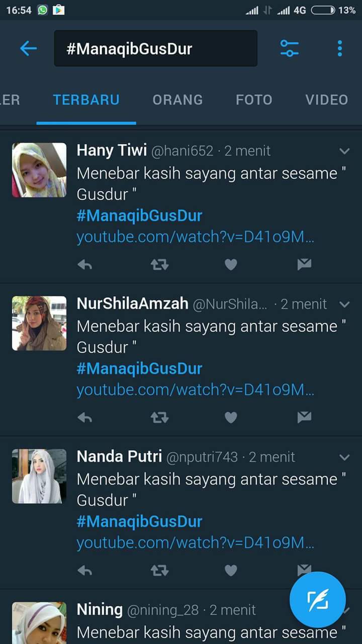The height and width of the screenshot is (644, 362).
Task: Tap the #ManaqibGusDur search field
Action: tap(156, 48)
